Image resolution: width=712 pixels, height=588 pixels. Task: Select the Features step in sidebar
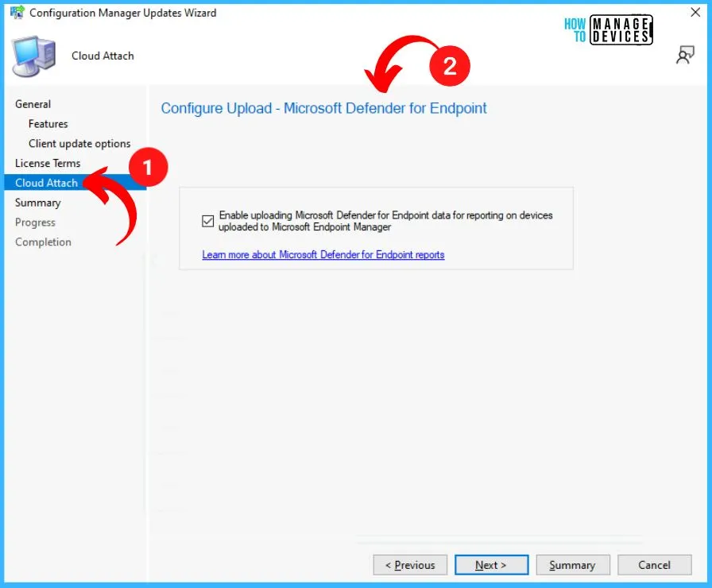pyautogui.click(x=48, y=124)
